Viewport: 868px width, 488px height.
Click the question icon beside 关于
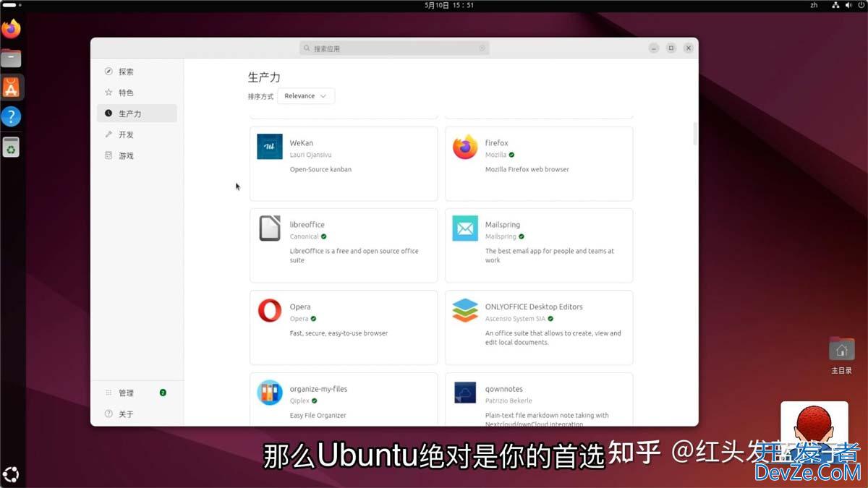(x=109, y=414)
